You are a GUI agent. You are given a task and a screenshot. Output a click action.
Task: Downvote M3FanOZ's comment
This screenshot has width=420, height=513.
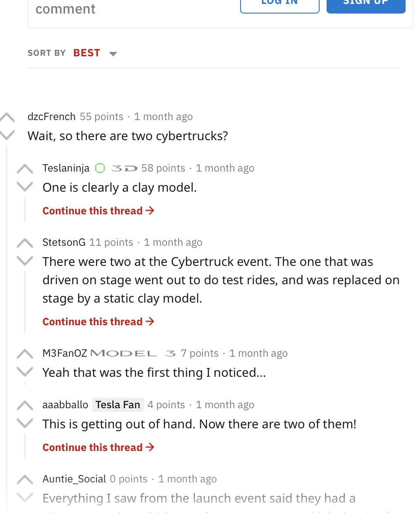pyautogui.click(x=25, y=372)
